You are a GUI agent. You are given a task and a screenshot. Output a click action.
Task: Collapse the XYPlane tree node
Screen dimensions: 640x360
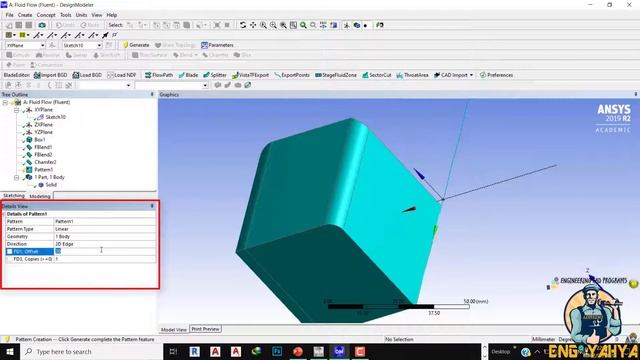[16, 110]
